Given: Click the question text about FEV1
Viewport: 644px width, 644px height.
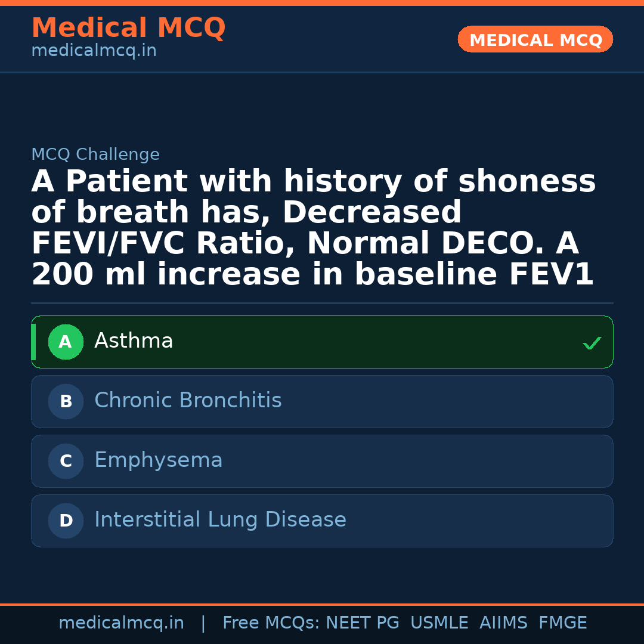Looking at the screenshot, I should point(314,228).
